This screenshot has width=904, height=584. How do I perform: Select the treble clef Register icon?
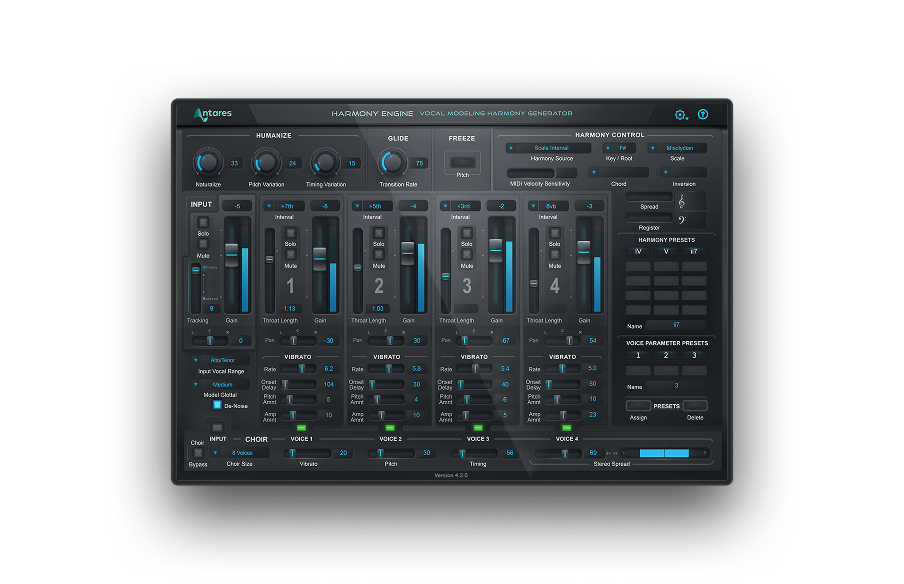pos(681,199)
